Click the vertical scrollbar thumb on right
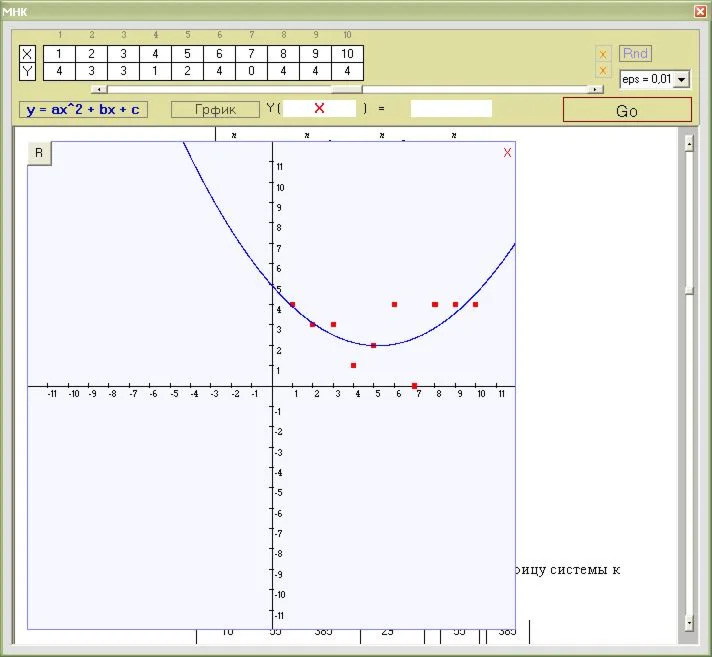712x657 pixels. coord(688,290)
